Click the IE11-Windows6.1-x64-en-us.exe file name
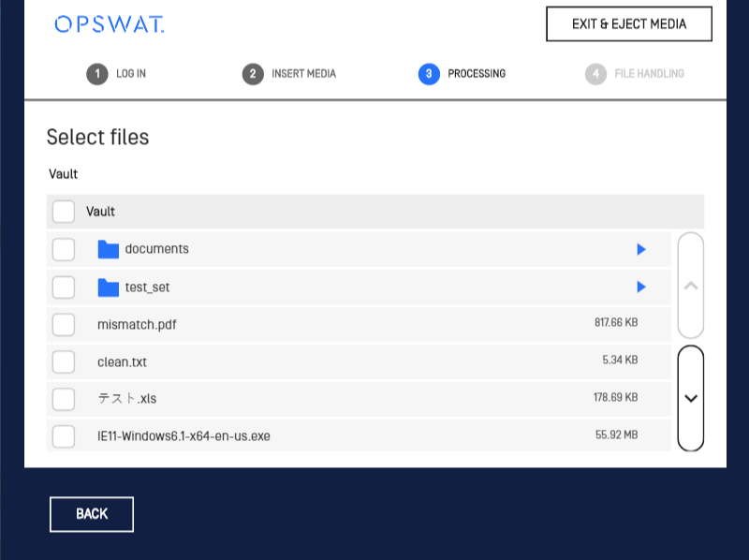The height and width of the screenshot is (560, 749). (184, 436)
